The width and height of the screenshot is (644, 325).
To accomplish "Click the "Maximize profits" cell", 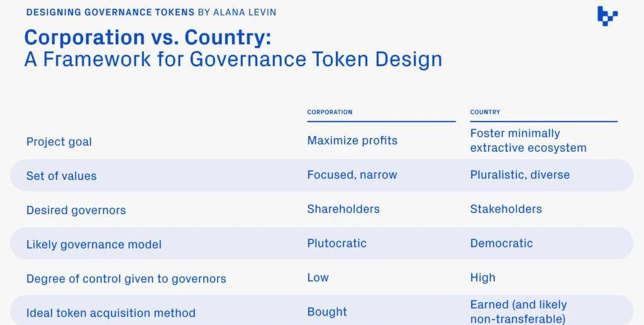I will coord(352,140).
